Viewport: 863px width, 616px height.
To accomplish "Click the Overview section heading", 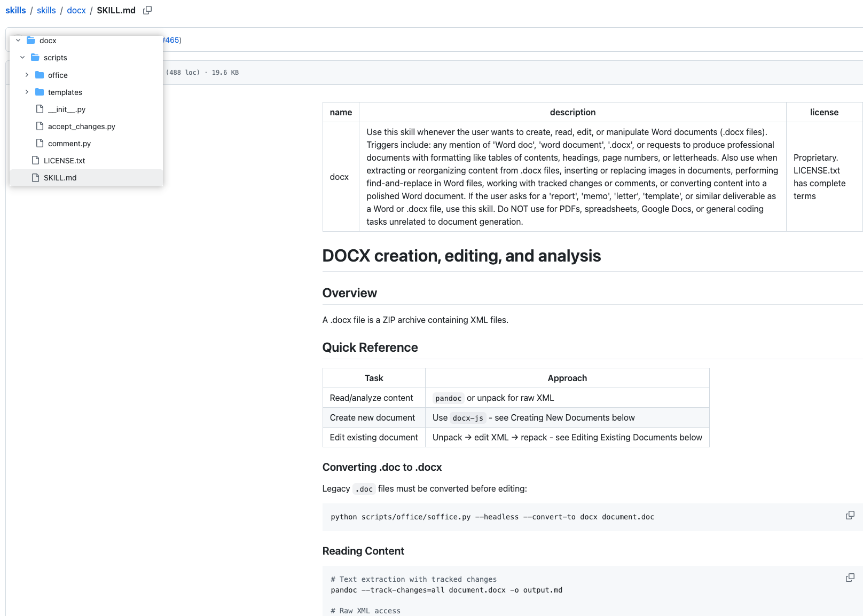I will point(350,293).
